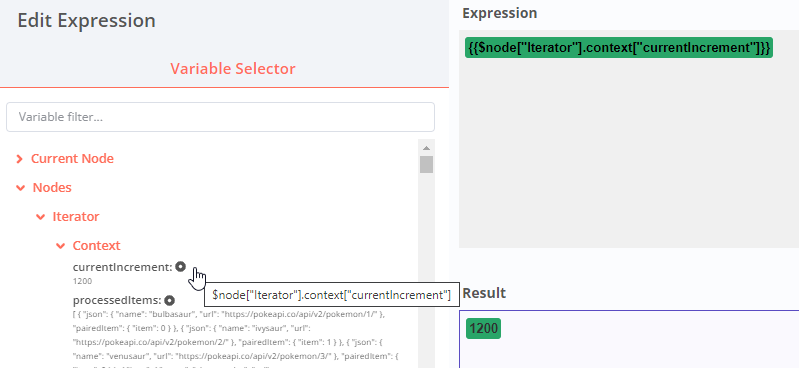Viewport: 799px width, 368px height.
Task: Click the Variable Selector heading
Action: [x=233, y=69]
